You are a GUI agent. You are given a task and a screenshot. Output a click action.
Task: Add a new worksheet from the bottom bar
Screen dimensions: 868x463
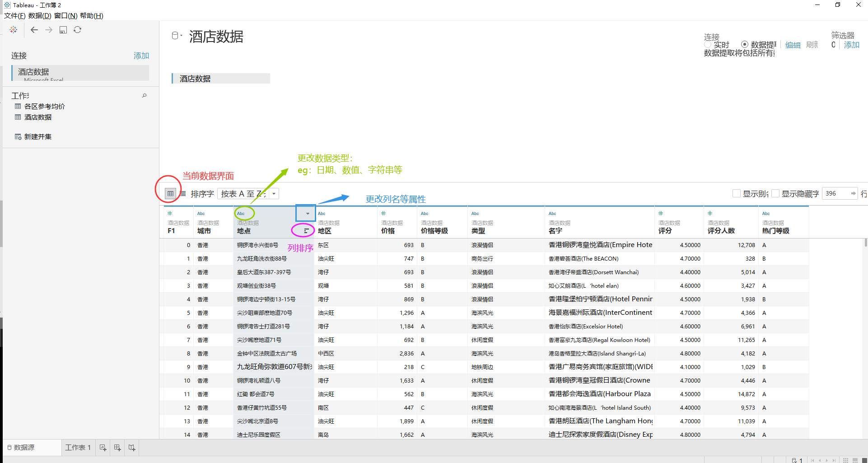103,448
